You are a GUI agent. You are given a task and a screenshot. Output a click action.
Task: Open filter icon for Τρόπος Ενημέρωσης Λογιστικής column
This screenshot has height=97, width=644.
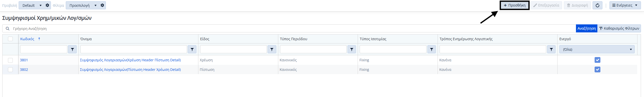551,49
